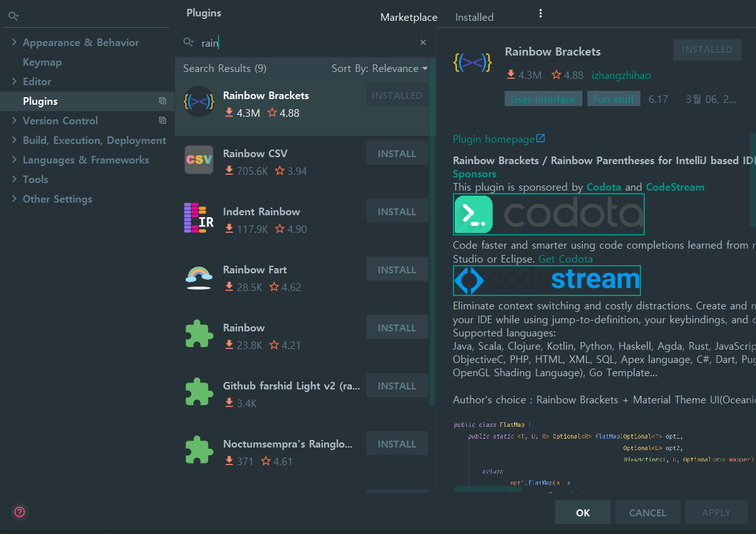Image resolution: width=756 pixels, height=534 pixels.
Task: Click the Rainbow Fart plugin icon
Action: (x=199, y=278)
